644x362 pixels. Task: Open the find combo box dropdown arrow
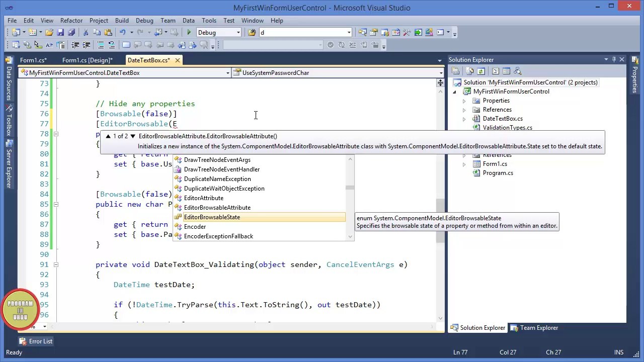coord(349,32)
